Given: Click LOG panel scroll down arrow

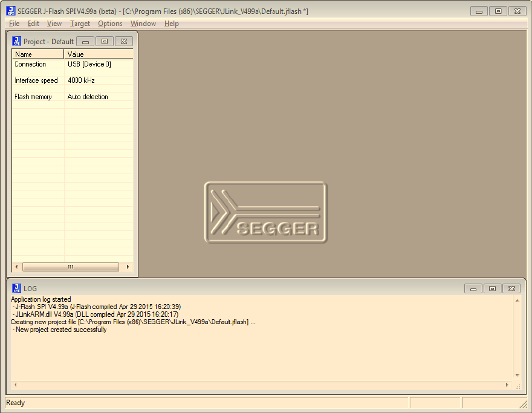Looking at the screenshot, I should (517, 376).
